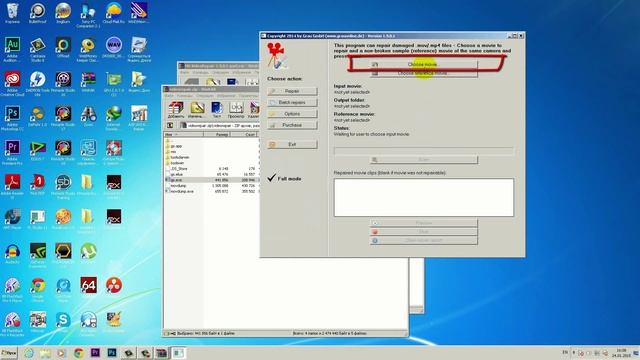Click the repair progress bar
The height and width of the screenshot is (360, 640).
tap(424, 151)
